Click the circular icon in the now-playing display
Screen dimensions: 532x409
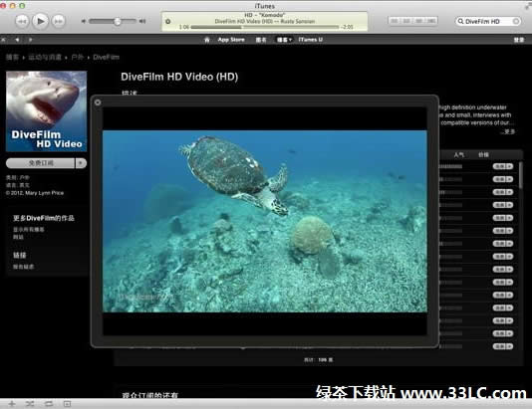[x=168, y=21]
